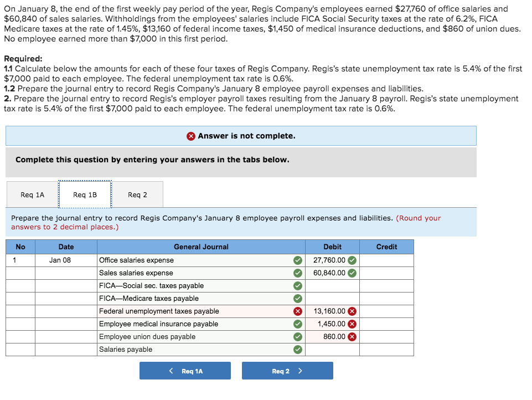Open the account field for FICA—Medicare taxes payable

[194, 298]
